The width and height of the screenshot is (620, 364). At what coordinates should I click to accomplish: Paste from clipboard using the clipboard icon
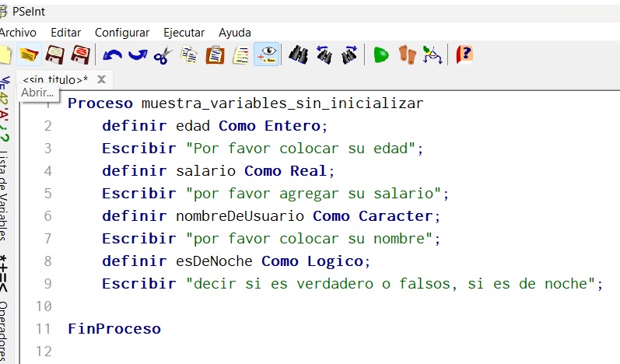tap(214, 54)
